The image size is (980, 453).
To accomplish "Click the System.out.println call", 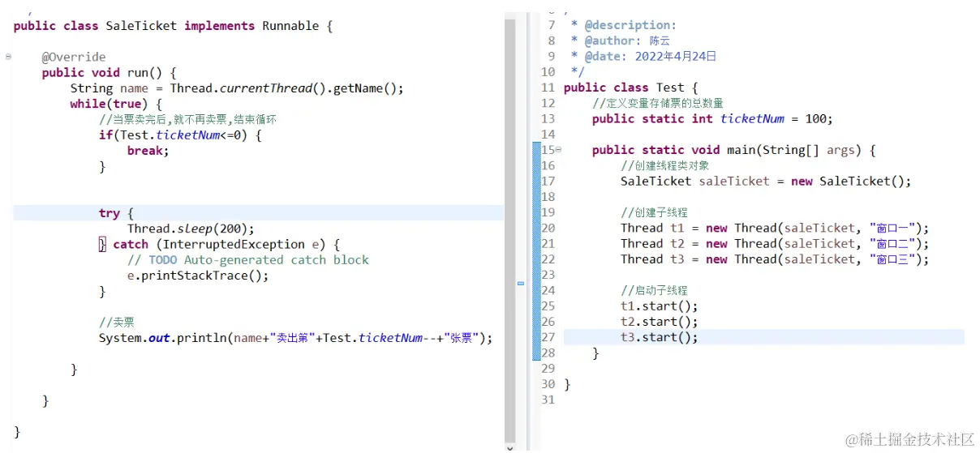I will pyautogui.click(x=165, y=338).
